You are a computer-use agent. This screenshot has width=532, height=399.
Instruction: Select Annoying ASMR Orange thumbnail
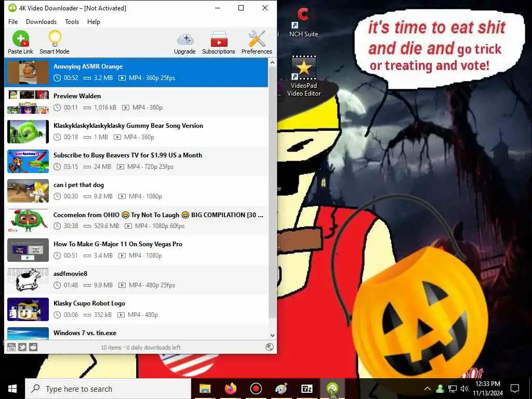(28, 72)
